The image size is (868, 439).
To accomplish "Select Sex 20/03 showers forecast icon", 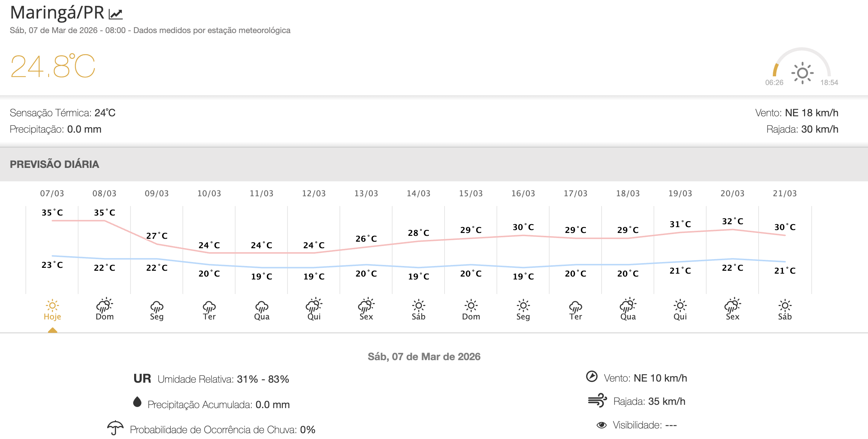I will 732,306.
